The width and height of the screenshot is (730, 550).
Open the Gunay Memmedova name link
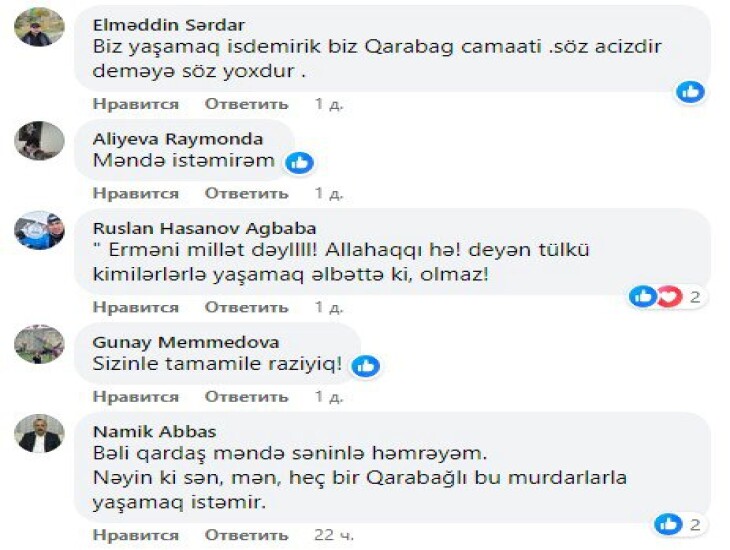171,342
